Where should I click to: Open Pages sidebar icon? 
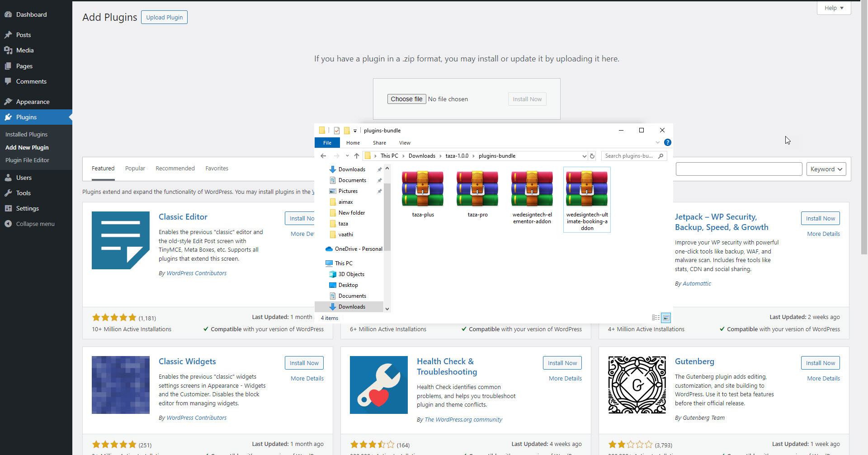(x=8, y=66)
